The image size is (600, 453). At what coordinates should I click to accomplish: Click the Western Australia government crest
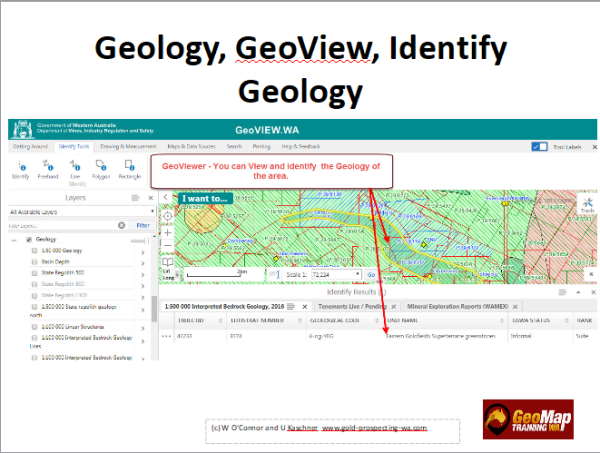coord(22,129)
